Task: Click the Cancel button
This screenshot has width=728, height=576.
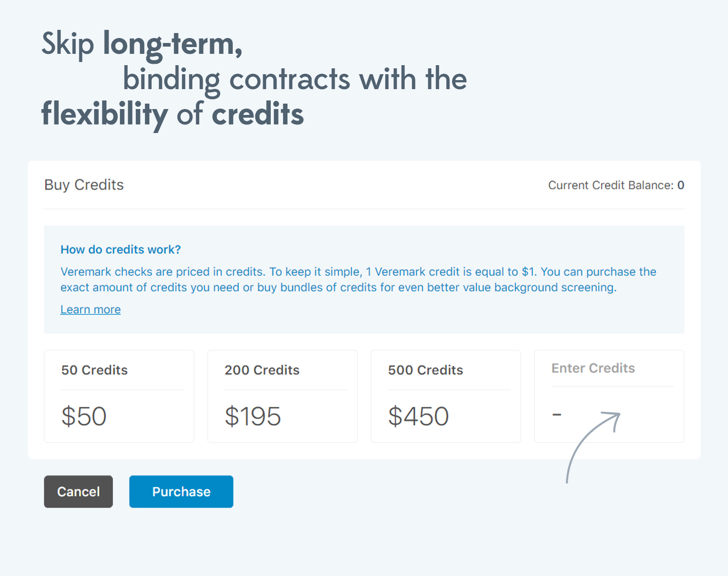Action: [x=78, y=491]
